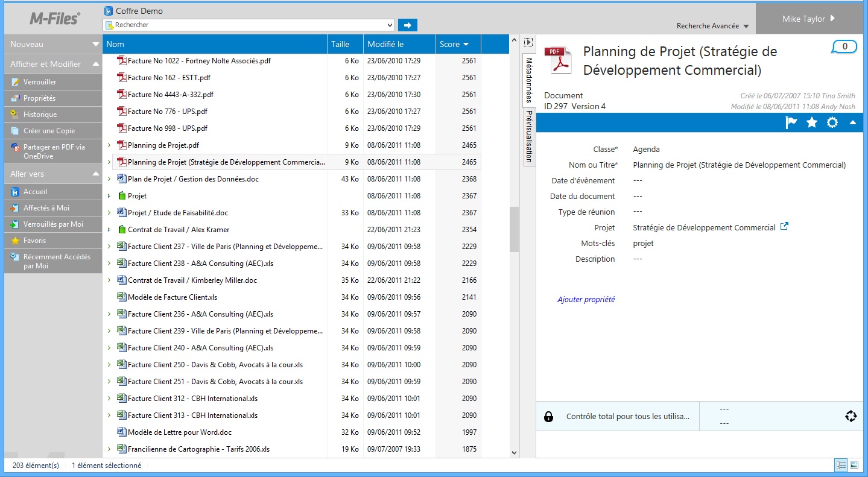This screenshot has width=868, height=477.
Task: Open the Prévisualisation tab
Action: 529,136
